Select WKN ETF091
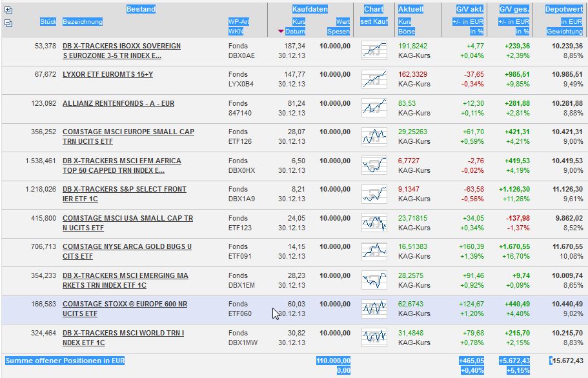Viewport: 588px width, 378px height. click(x=240, y=256)
